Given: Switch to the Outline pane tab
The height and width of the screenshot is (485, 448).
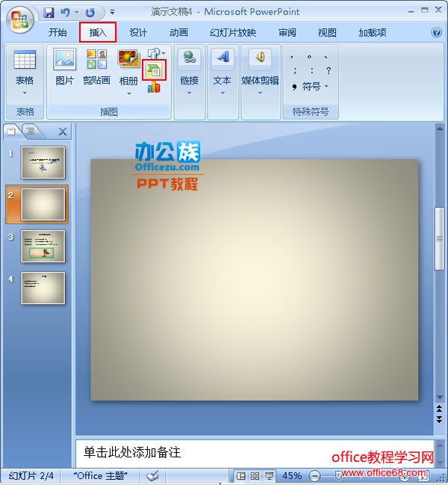Looking at the screenshot, I should coord(31,131).
